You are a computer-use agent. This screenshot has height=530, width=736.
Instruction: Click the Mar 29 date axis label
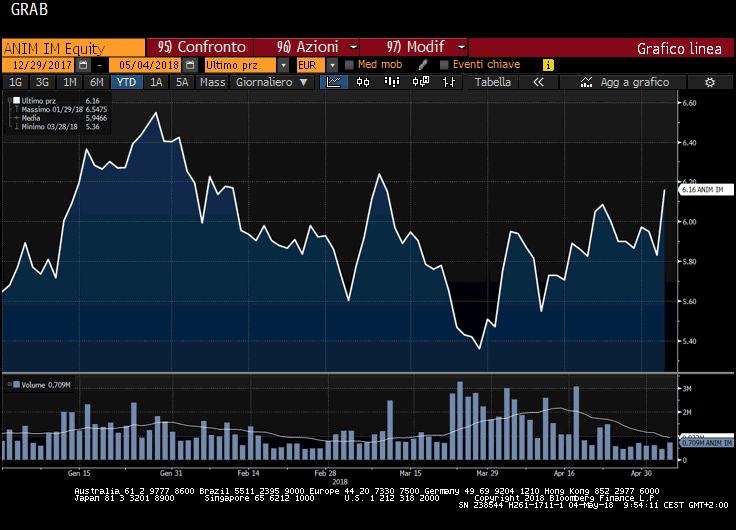coord(488,473)
